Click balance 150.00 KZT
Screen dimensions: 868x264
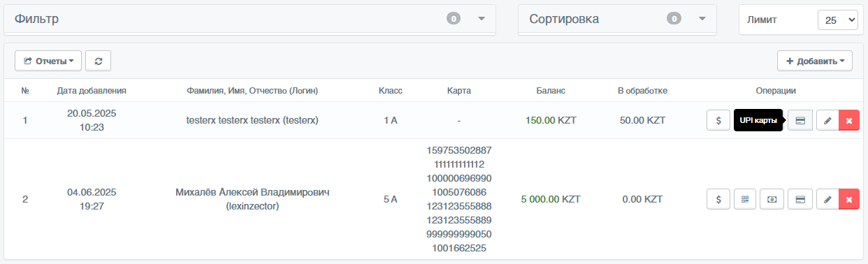tap(551, 120)
